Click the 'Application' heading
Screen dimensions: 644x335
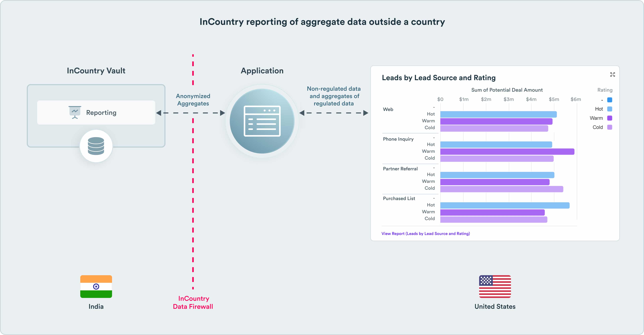[262, 71]
